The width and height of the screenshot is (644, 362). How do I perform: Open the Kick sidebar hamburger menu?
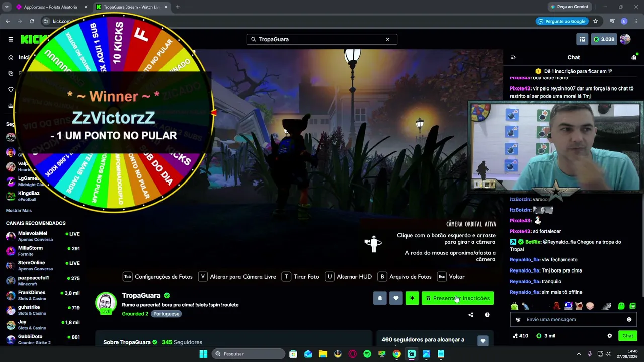(11, 39)
